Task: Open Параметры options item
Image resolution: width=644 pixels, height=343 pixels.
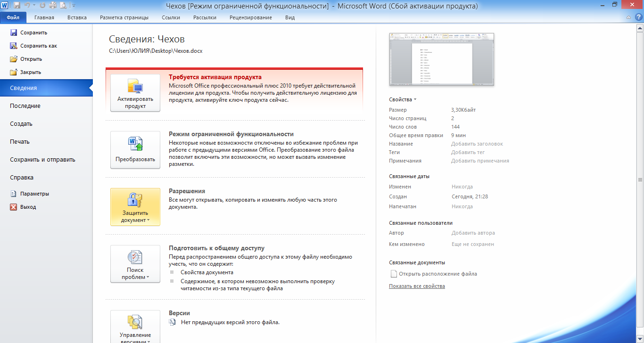Action: 34,194
